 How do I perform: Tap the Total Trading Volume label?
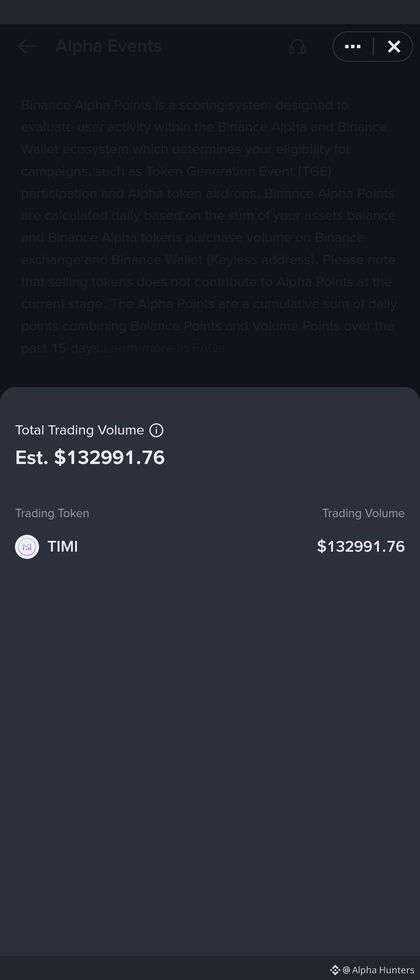[80, 430]
